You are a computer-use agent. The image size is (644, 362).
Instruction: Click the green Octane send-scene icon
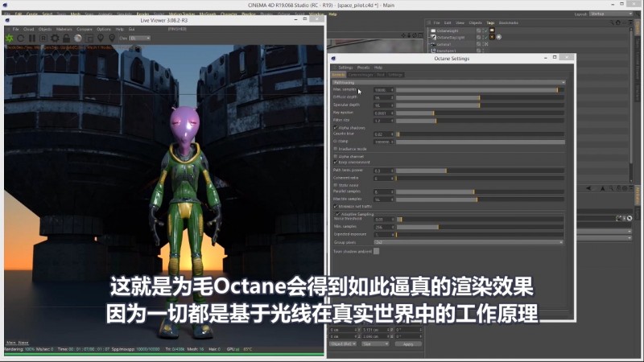(9, 38)
